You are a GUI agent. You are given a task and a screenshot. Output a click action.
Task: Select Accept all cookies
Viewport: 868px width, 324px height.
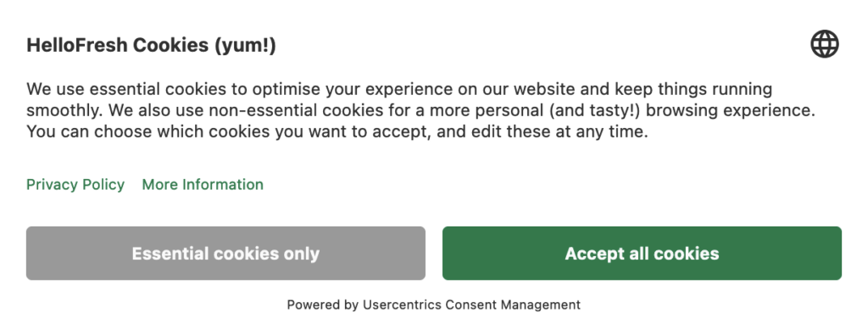pyautogui.click(x=643, y=253)
